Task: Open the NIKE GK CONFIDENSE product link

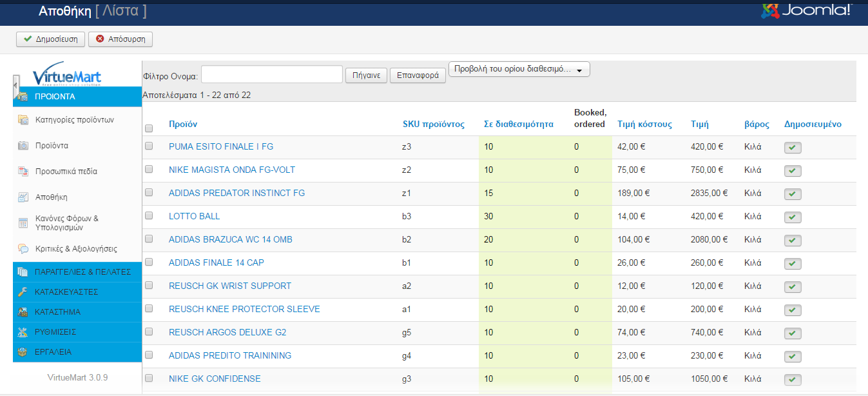Action: pos(215,379)
